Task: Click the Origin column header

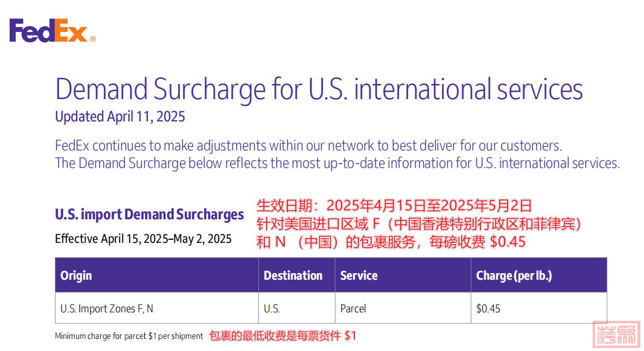Action: pyautogui.click(x=157, y=275)
